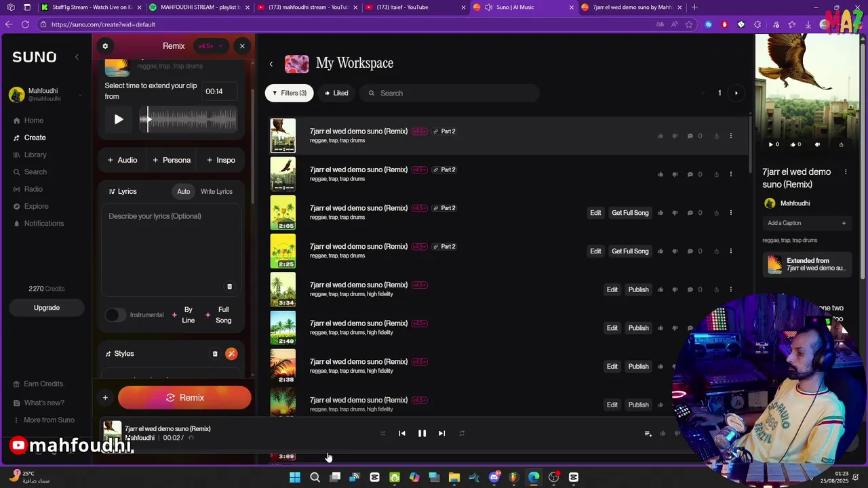Open the play queue icon in player
Image resolution: width=868 pixels, height=488 pixels.
point(648,434)
